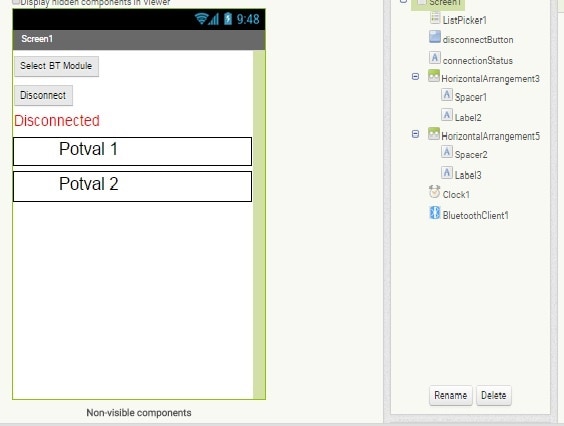Click the Rename button

point(451,395)
